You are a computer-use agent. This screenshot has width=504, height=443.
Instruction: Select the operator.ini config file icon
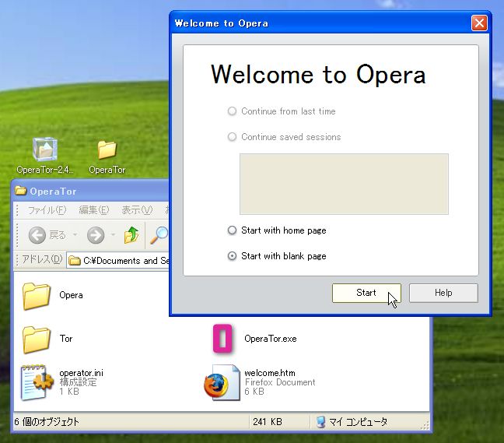[37, 382]
